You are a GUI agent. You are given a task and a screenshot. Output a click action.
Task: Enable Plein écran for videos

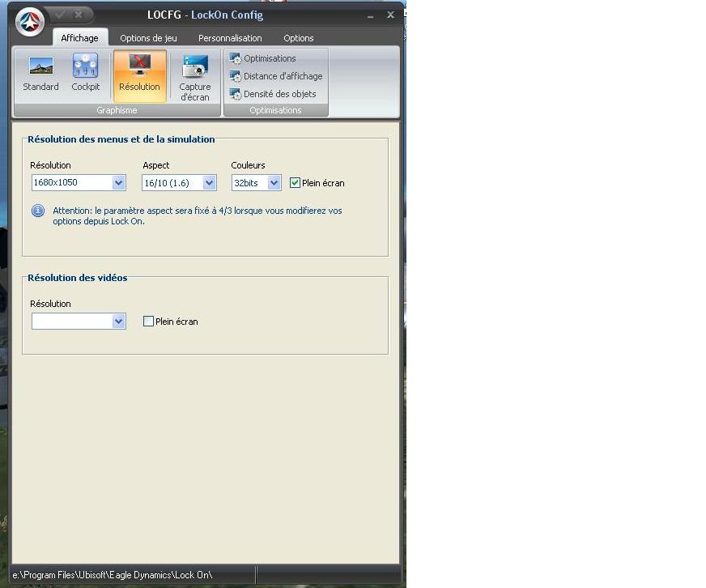(x=148, y=322)
